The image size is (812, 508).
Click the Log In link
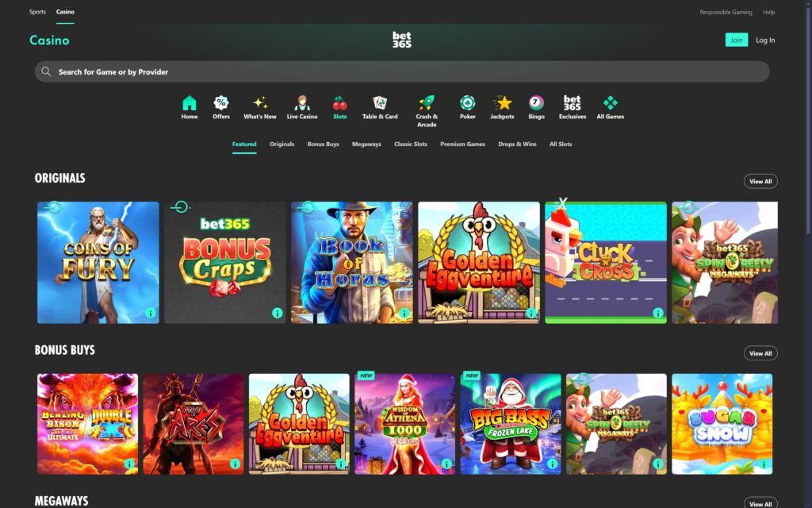(764, 39)
